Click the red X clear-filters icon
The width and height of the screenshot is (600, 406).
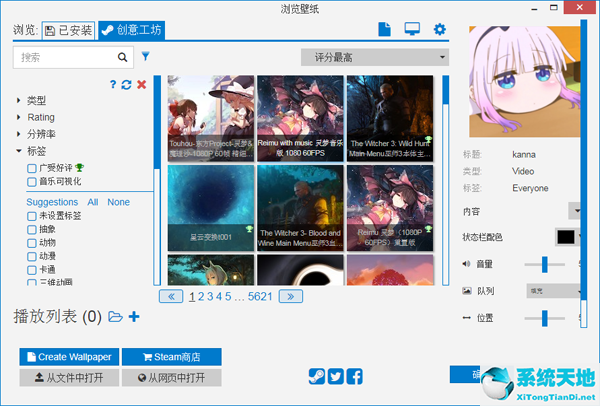point(141,85)
